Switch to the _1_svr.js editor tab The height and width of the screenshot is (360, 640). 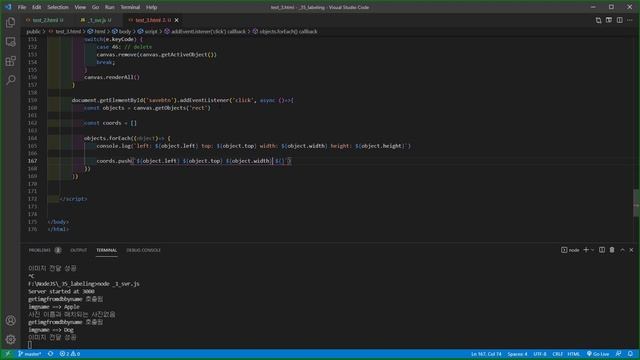pos(98,20)
